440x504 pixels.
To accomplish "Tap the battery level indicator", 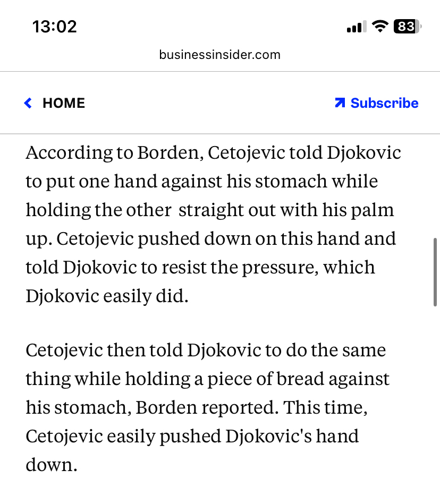I will click(x=407, y=27).
